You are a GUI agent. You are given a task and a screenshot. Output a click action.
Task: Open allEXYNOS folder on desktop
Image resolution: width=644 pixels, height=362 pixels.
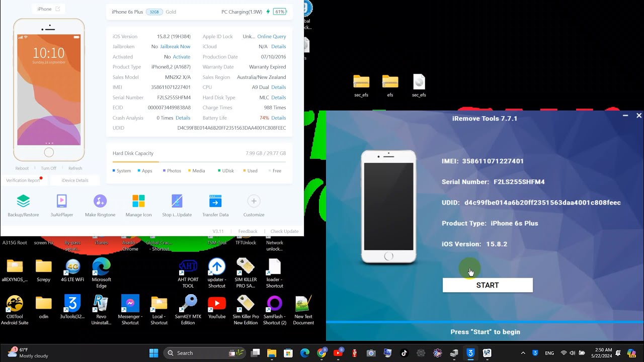[x=15, y=270]
